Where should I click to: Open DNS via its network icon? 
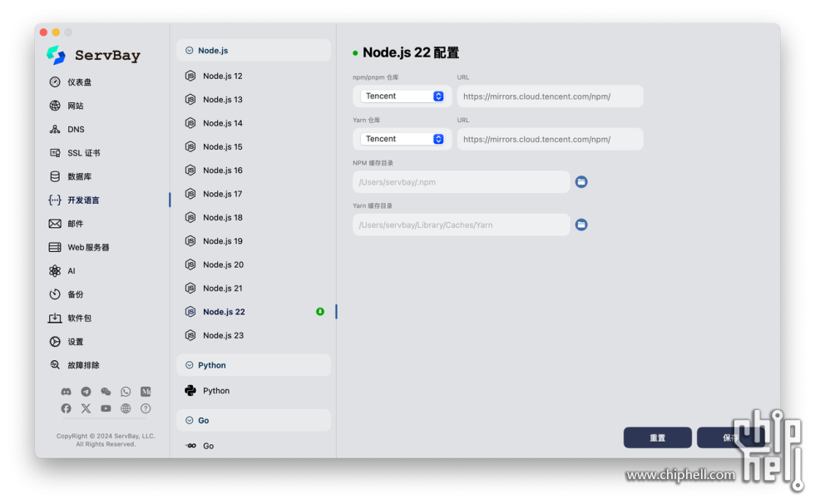click(x=55, y=130)
